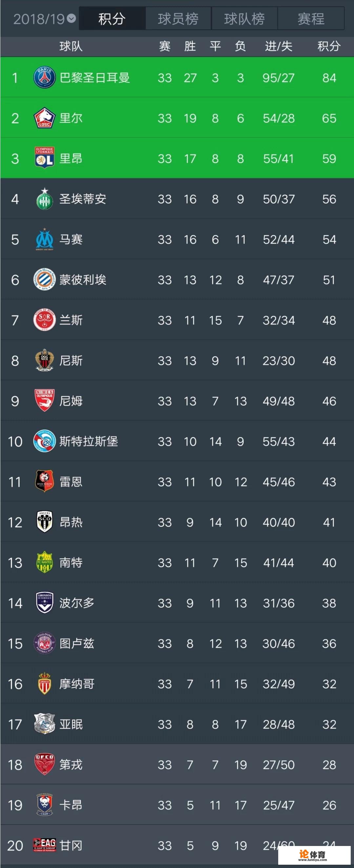The width and height of the screenshot is (354, 868).
Task: Open the 2018/19 season dropdown
Action: pyautogui.click(x=44, y=19)
